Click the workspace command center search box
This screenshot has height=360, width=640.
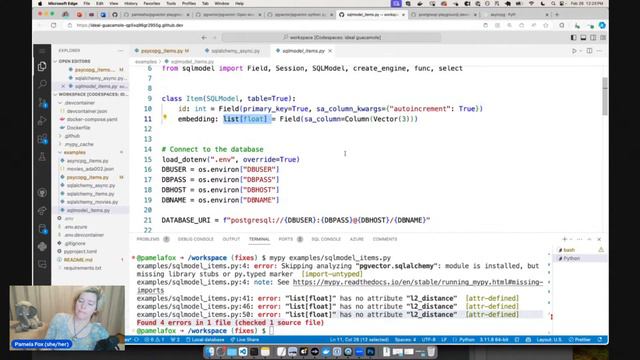pyautogui.click(x=331, y=38)
